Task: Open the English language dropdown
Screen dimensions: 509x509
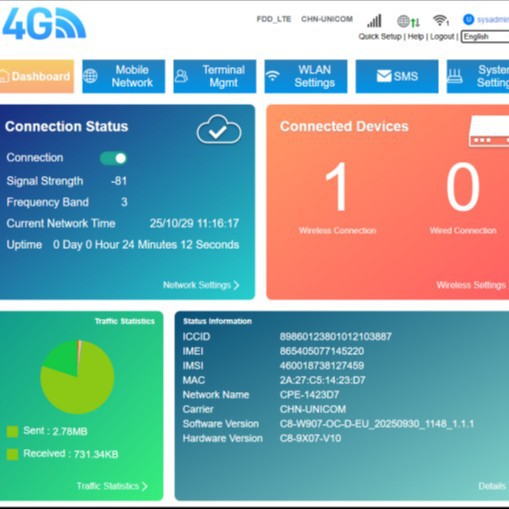Action: [485, 37]
